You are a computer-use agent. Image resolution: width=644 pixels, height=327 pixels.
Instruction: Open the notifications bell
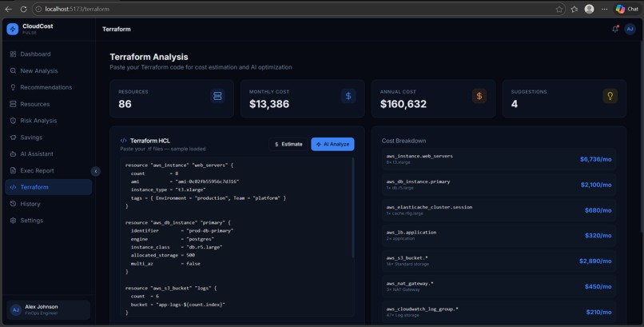coord(615,29)
